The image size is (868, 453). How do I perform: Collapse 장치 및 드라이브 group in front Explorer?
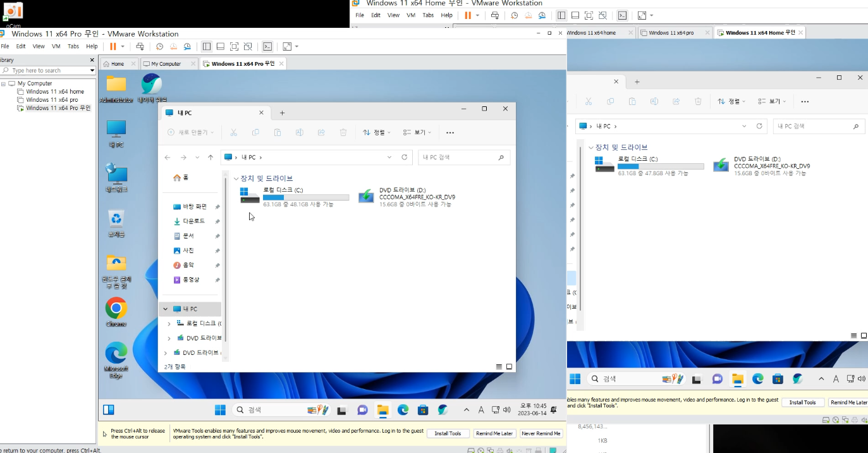point(236,178)
